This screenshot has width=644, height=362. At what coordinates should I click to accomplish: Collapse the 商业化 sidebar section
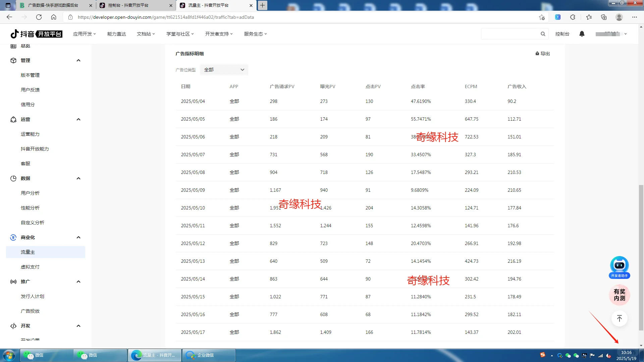(78, 237)
